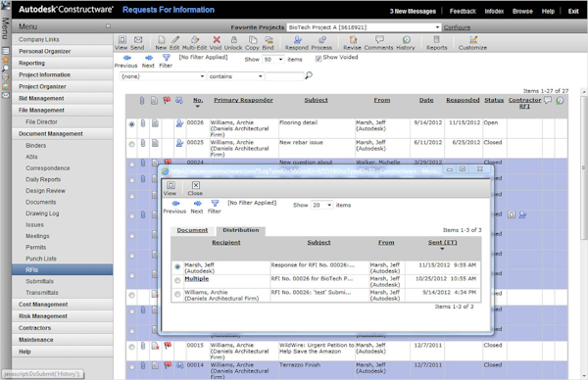Click the Filter funnel in popup window

tap(215, 204)
